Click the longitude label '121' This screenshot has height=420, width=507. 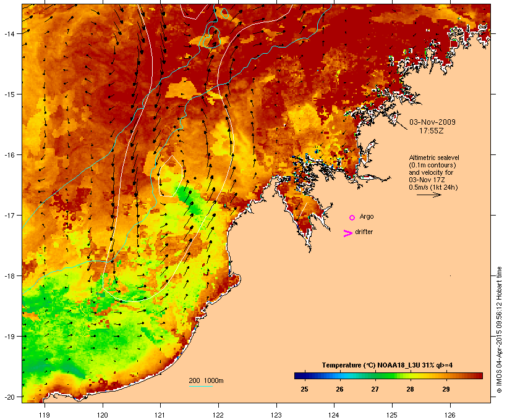(x=160, y=415)
